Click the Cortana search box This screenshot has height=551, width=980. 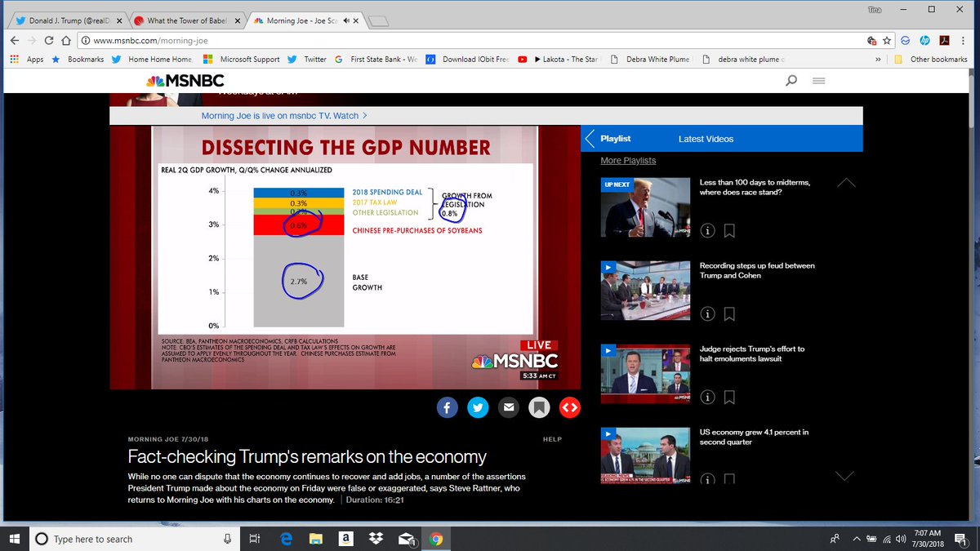tap(136, 539)
